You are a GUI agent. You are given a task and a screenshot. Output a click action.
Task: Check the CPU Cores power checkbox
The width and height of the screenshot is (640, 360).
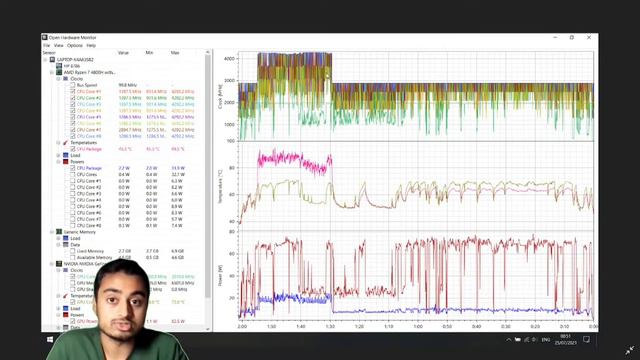click(73, 174)
